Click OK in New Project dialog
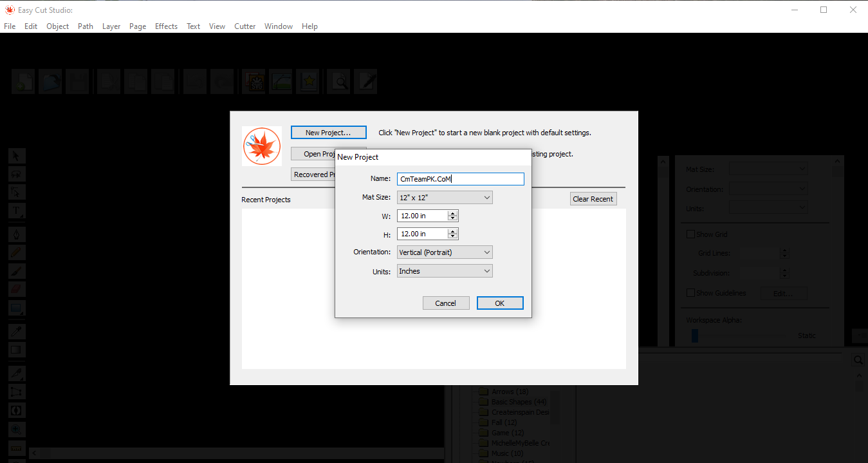This screenshot has width=868, height=463. tap(500, 303)
